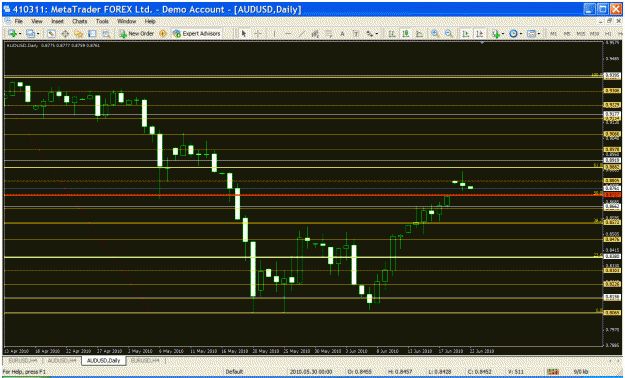Image resolution: width=625 pixels, height=378 pixels.
Task: Select the M1 timeframe button
Action: 553,34
